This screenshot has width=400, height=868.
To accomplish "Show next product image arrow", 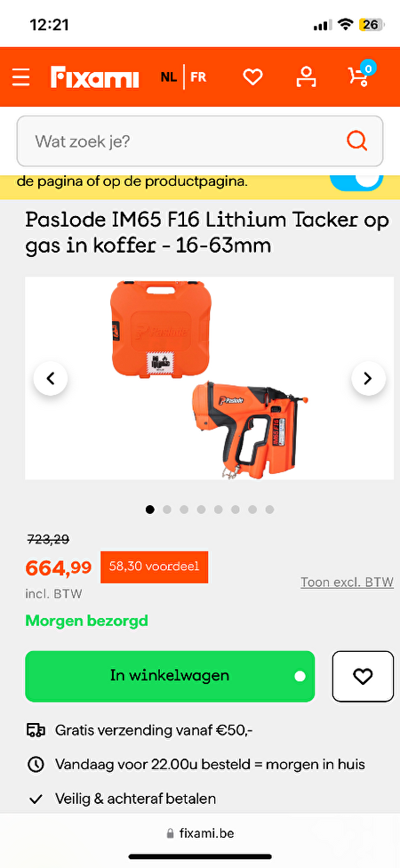I will point(368,378).
